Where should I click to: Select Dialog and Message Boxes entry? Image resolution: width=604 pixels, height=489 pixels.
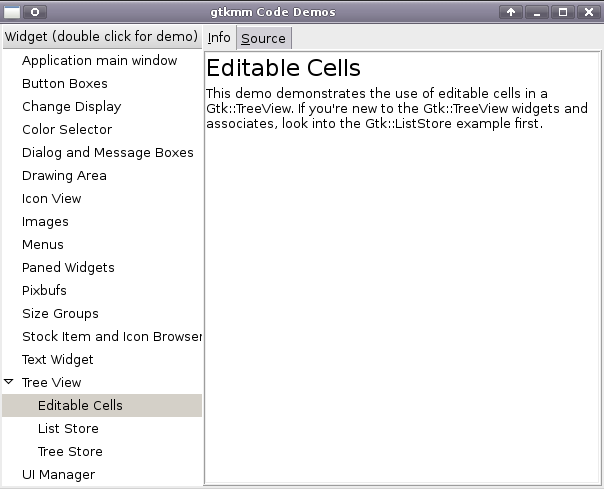107,153
